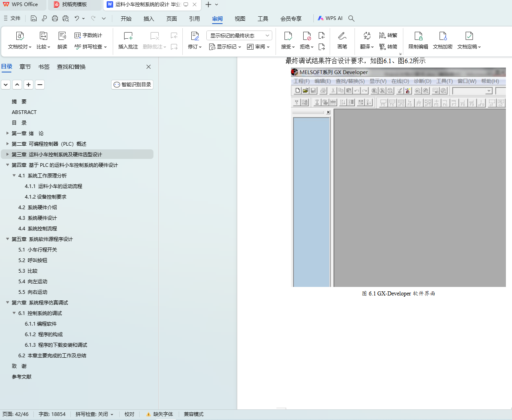This screenshot has height=420, width=512.
Task: Expand the 第三章 outline node
Action: [x=7, y=154]
